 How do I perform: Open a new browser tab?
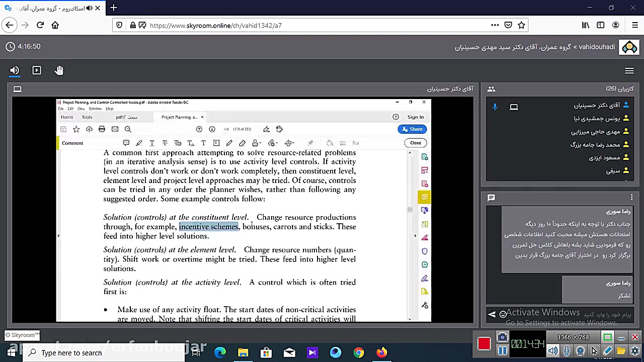tap(114, 8)
